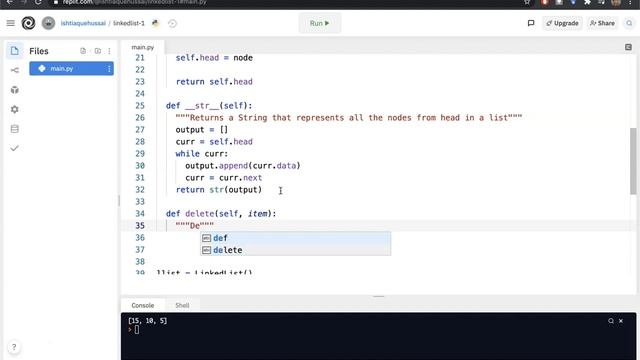
Task: Click the linkedlist-1 repl name
Action: pos(129,23)
